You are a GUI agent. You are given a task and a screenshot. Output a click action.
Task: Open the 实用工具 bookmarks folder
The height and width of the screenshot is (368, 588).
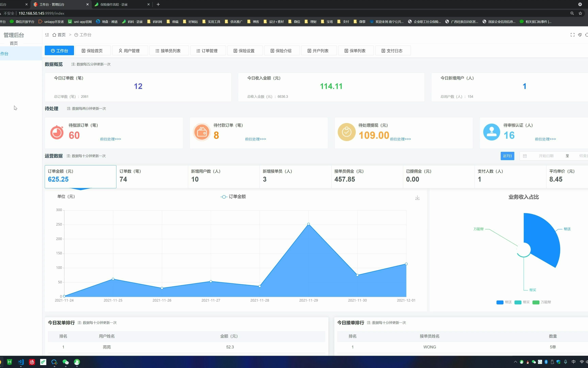click(x=211, y=22)
